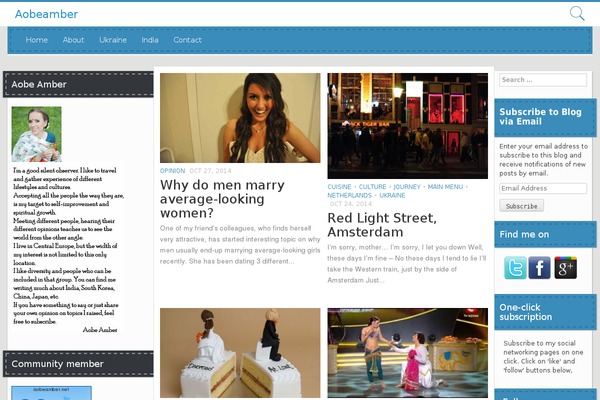Click the 'One-click subscription' heading
600x400 pixels.
coord(525,312)
